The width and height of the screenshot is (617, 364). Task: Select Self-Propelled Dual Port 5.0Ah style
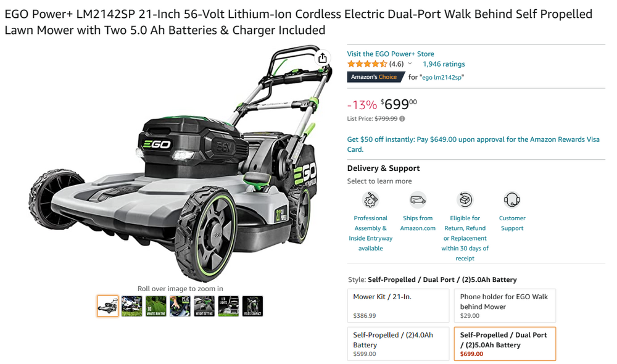pos(505,344)
